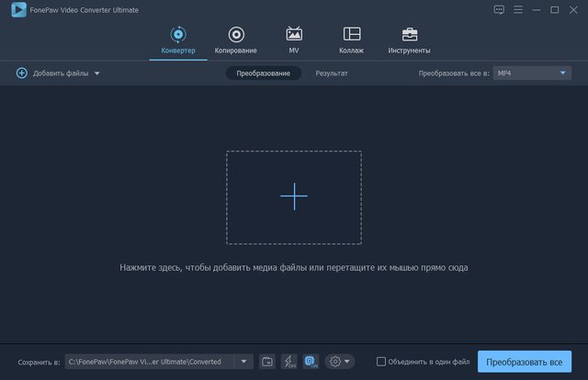Select the Преобразование tab
Image resolution: width=588 pixels, height=380 pixels.
coord(264,73)
